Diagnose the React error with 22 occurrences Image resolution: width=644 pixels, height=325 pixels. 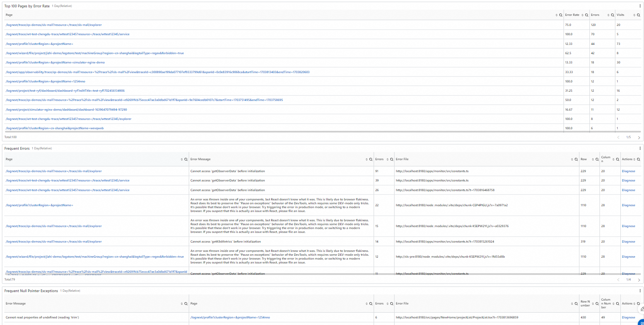click(x=629, y=205)
